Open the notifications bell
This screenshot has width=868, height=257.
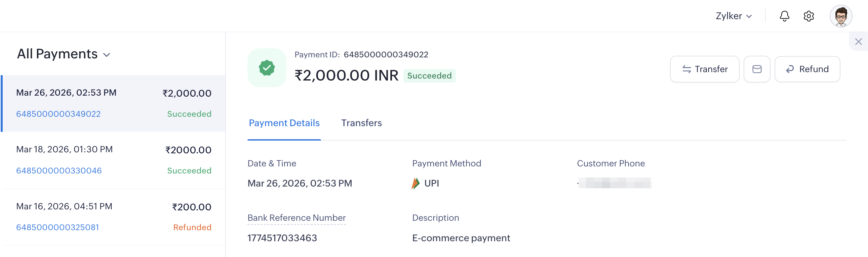(784, 16)
